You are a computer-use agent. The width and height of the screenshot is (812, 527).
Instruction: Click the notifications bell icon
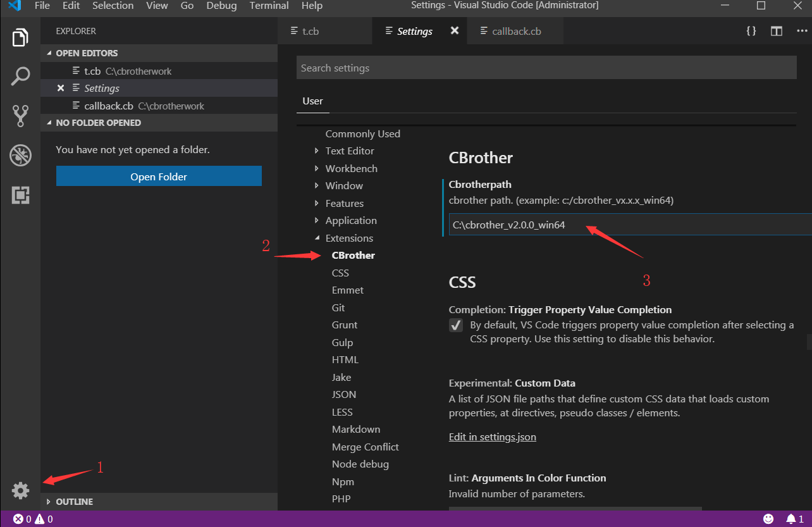790,519
